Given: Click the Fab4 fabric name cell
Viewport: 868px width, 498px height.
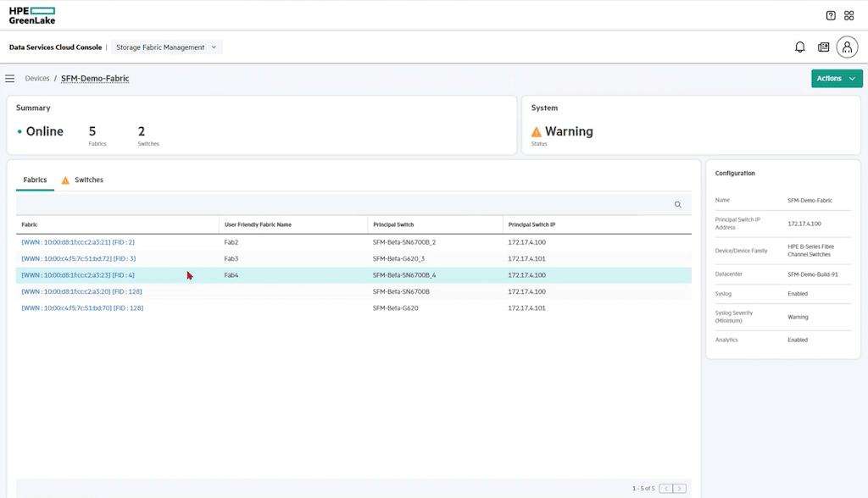Looking at the screenshot, I should 231,275.
